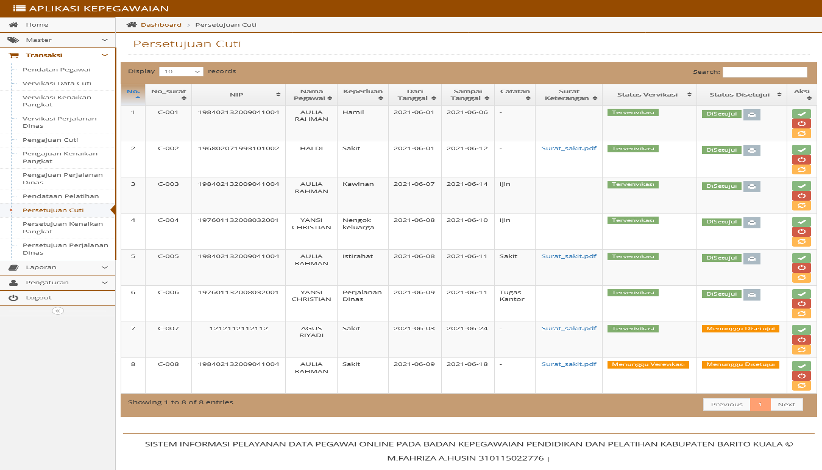Sort by the No. column header
The width and height of the screenshot is (822, 470).
pyautogui.click(x=133, y=95)
